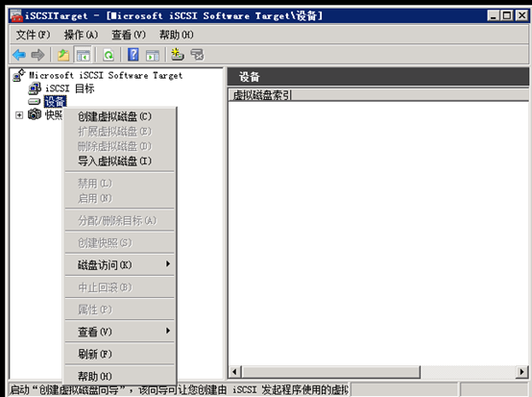Select Microsoft iSCSI Software Target root node

[x=106, y=75]
